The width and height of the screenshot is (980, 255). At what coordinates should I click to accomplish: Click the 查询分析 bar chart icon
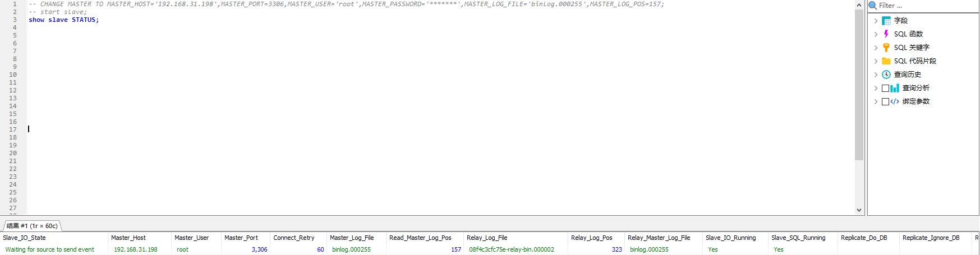coord(895,88)
